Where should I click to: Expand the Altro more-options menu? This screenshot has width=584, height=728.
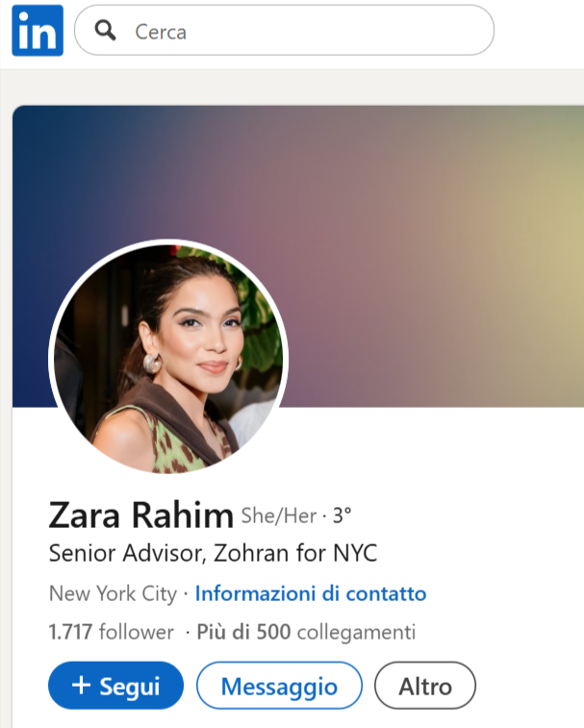425,686
